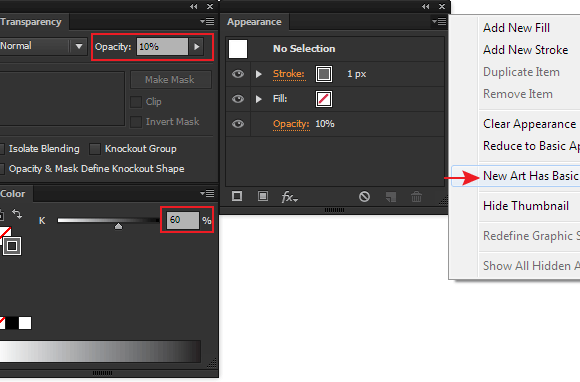Click the Add New Fill icon in Appearance footer
Screen dimensions: 580x382
[x=263, y=196]
